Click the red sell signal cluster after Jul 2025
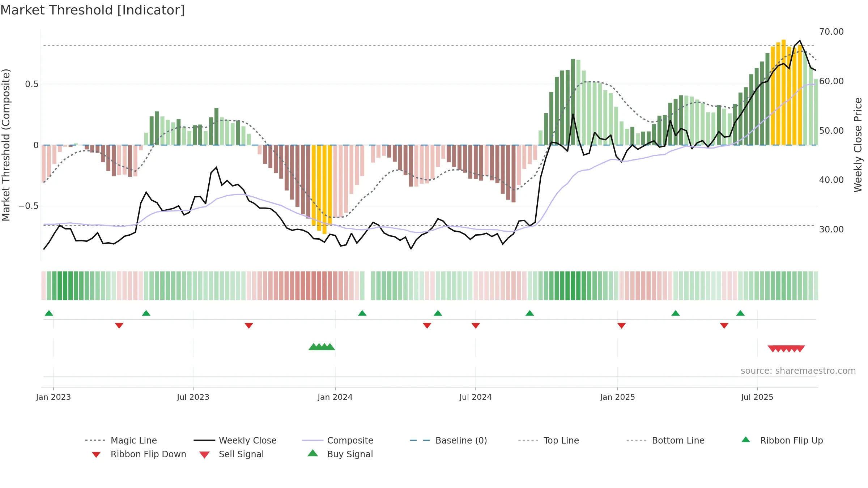 [786, 349]
